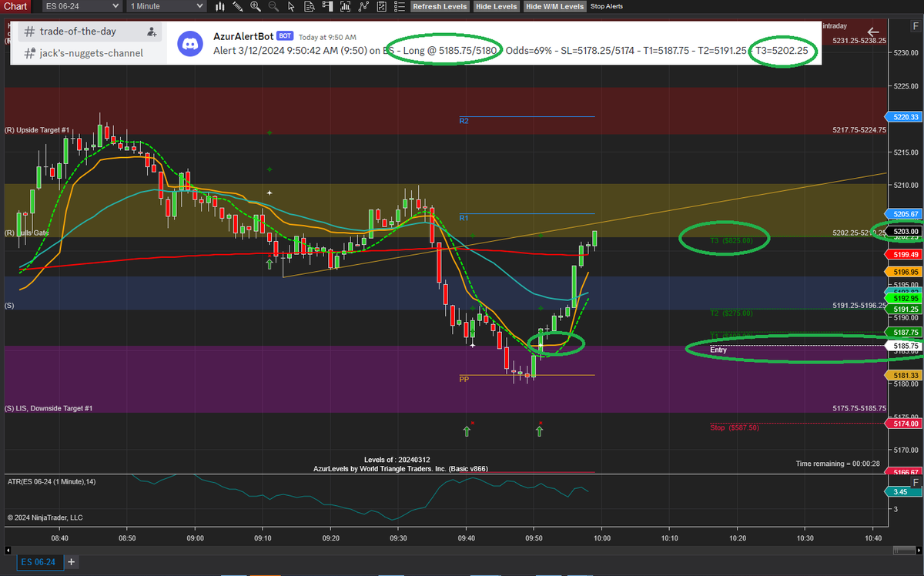Click the T3 ($825.00) target label
924x576 pixels.
click(x=731, y=240)
